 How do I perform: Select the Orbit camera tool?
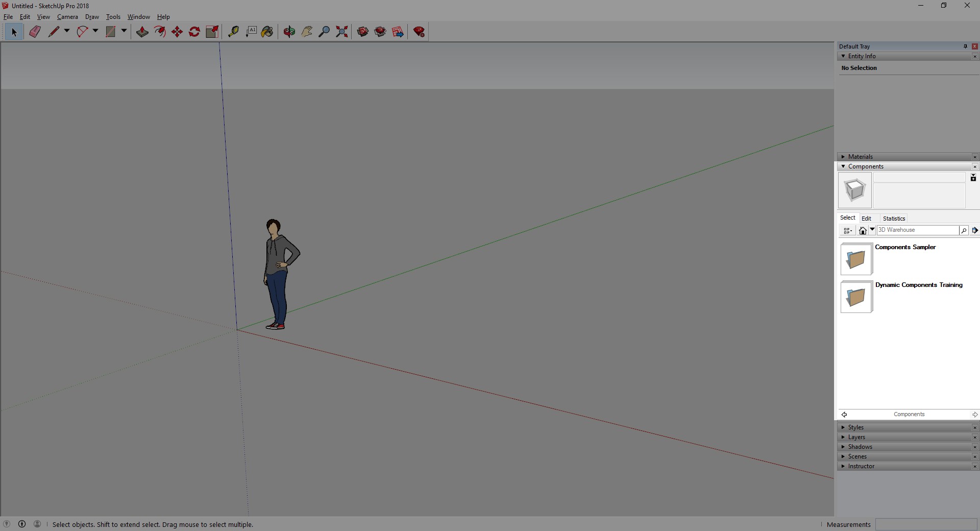click(289, 32)
